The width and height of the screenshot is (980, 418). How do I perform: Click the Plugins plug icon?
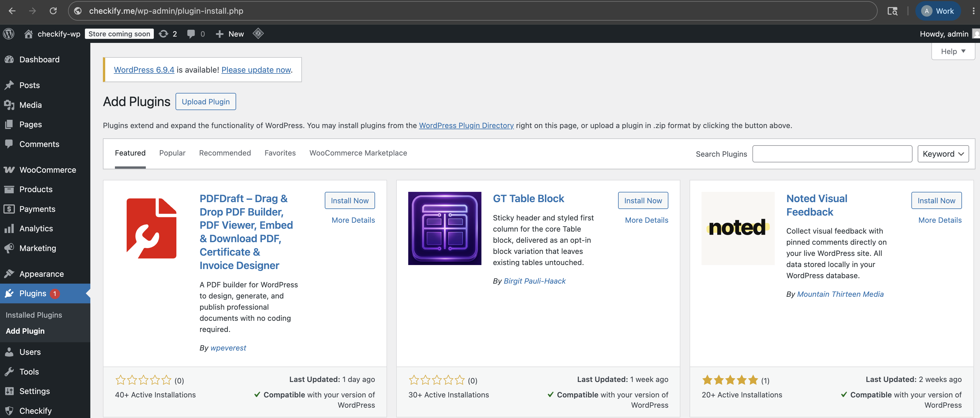[9, 293]
